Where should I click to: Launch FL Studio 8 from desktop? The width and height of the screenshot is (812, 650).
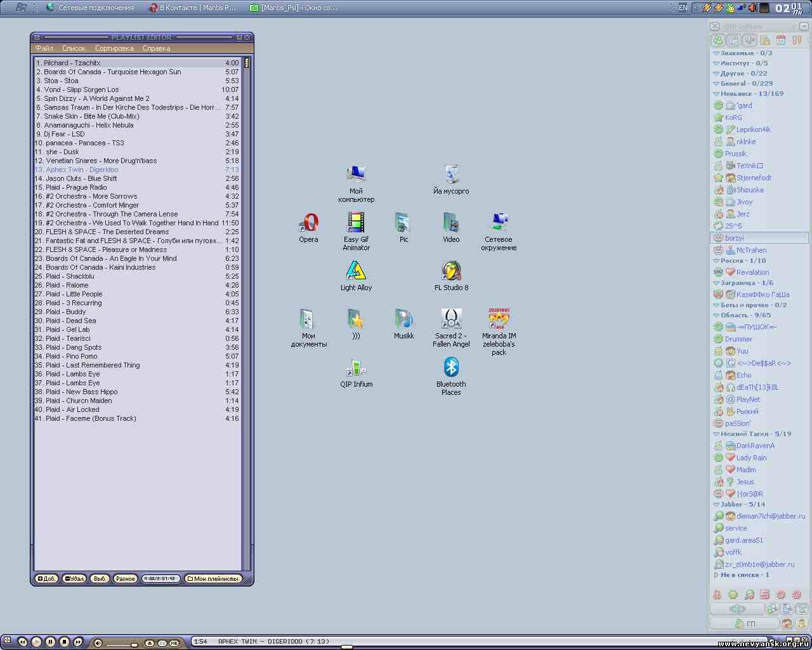451,275
